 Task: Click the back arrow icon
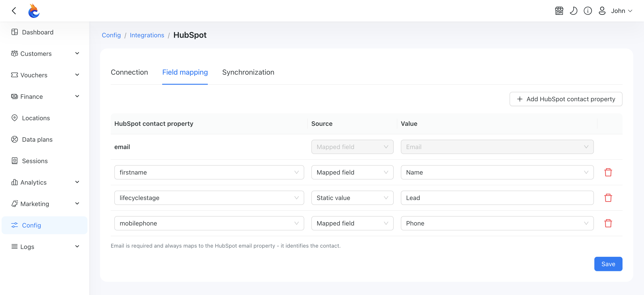(14, 11)
